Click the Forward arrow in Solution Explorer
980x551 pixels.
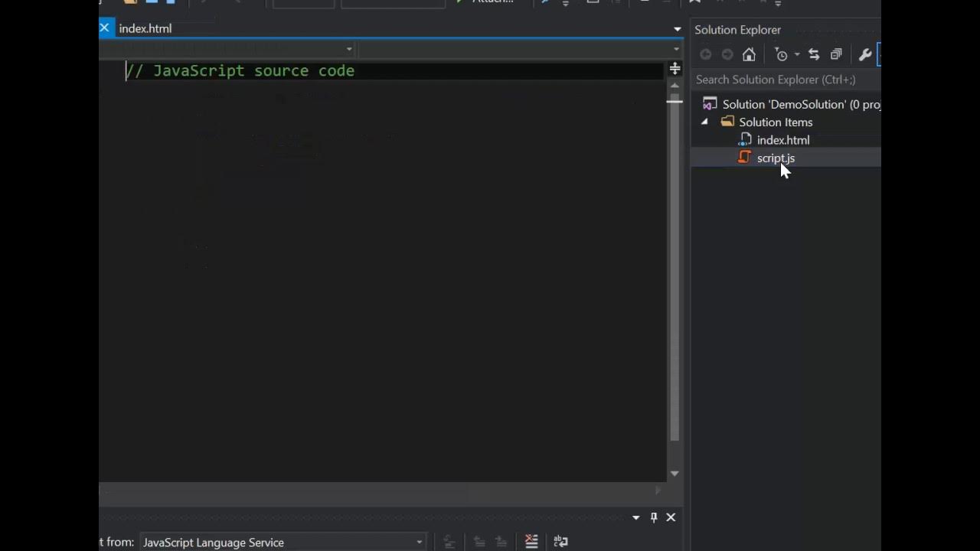click(x=727, y=54)
